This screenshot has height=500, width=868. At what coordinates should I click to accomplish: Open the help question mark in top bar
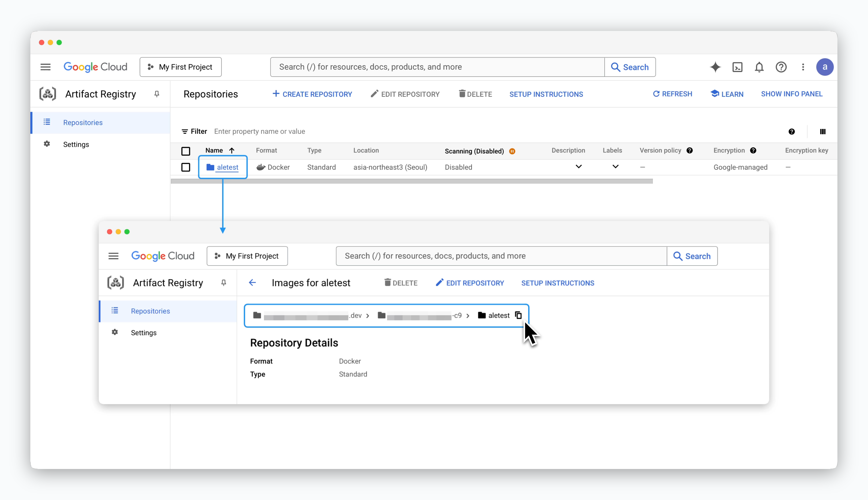[781, 67]
